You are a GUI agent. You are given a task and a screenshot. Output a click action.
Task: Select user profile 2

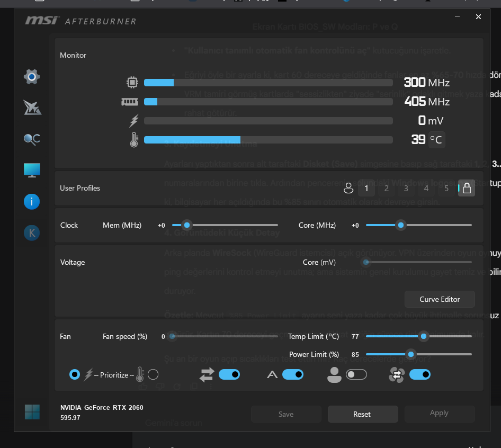pyautogui.click(x=386, y=189)
